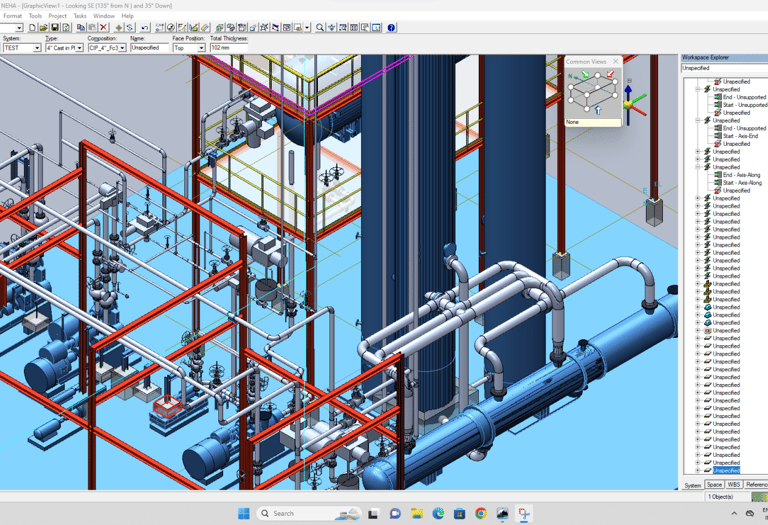768x525 pixels.
Task: Switch to the Space tab in Workspace Explorer
Action: [714, 485]
